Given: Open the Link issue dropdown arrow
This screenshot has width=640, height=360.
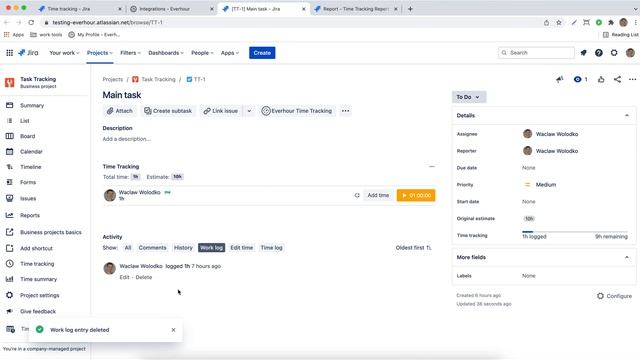Looking at the screenshot, I should [x=249, y=111].
